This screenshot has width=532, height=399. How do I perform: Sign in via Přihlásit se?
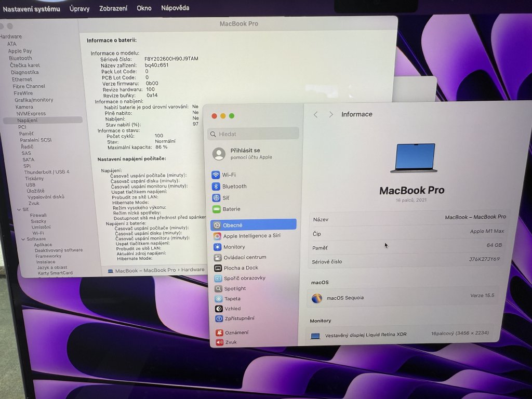coord(245,150)
